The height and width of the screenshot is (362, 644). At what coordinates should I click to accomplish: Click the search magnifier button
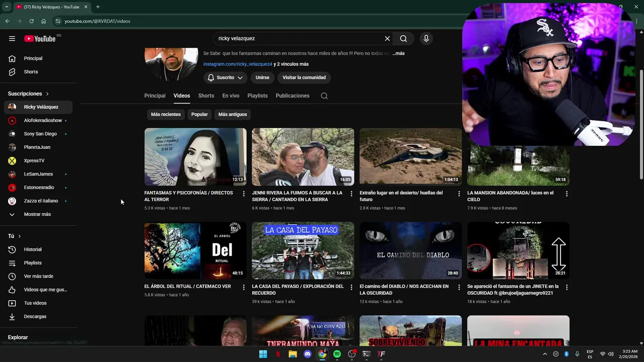click(x=404, y=39)
